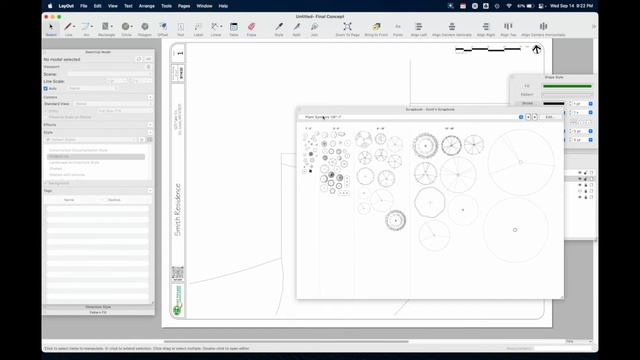
Task: Click the green Fill color swatch
Action: tap(567, 86)
